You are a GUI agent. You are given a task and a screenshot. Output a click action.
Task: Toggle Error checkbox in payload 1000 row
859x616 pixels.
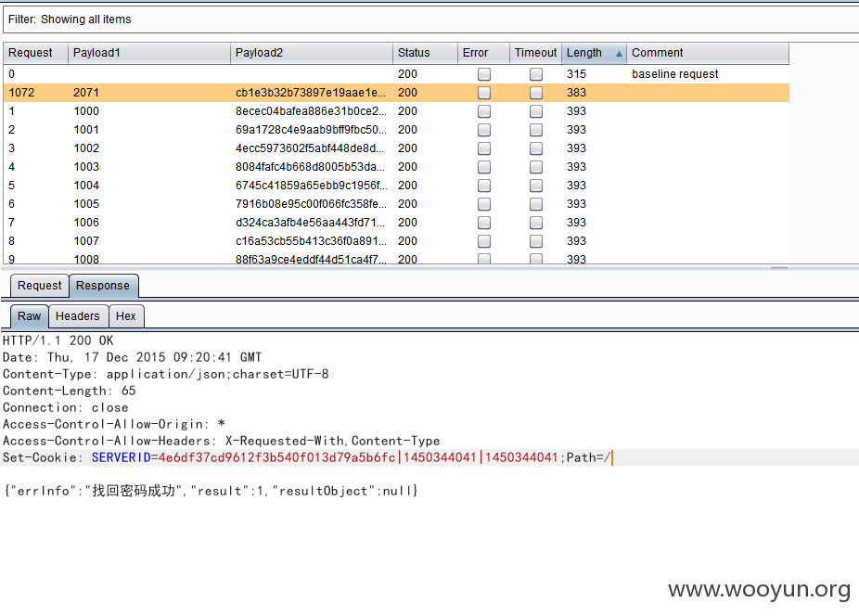[484, 111]
